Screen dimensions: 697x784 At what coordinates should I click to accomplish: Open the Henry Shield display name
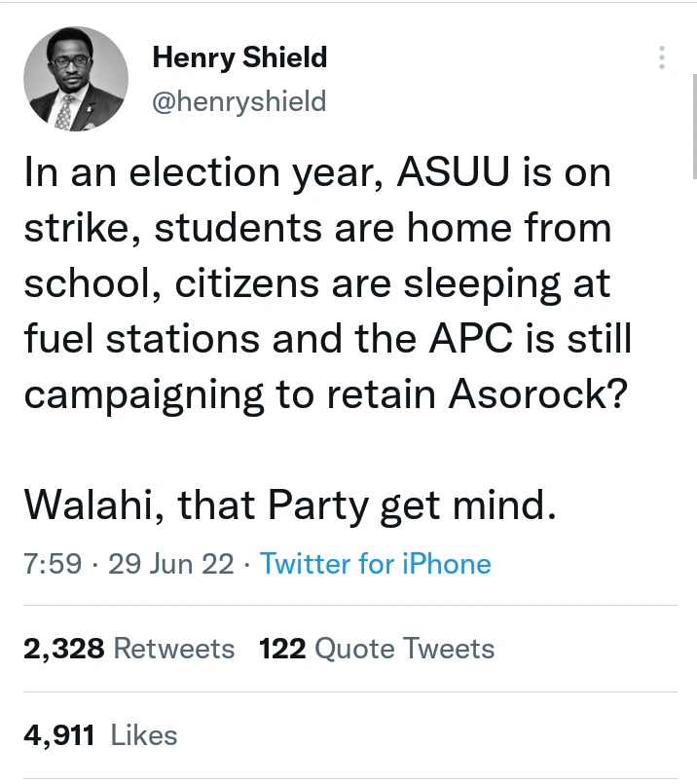(x=239, y=57)
